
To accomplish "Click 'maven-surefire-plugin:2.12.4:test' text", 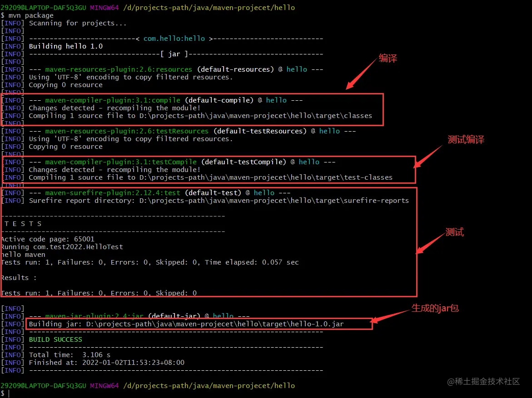I will pos(113,193).
